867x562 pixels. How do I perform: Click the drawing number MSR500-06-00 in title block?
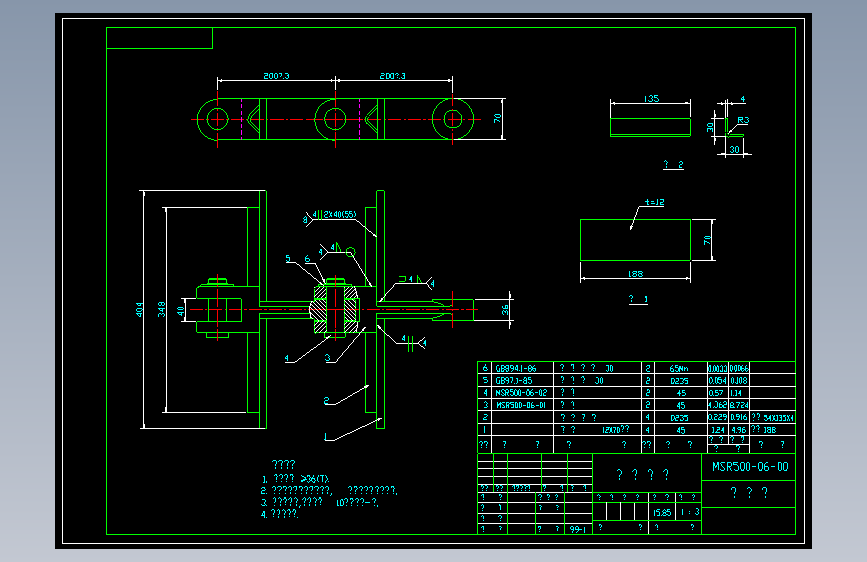[750, 467]
